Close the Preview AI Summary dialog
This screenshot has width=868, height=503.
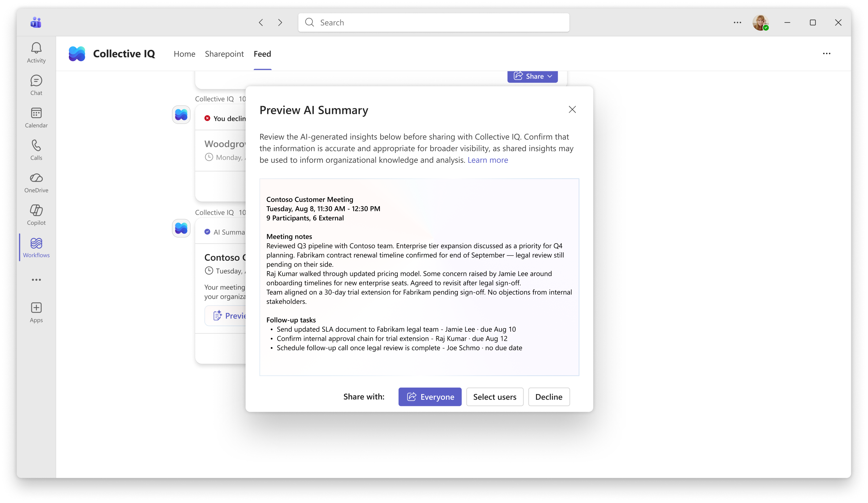(572, 110)
